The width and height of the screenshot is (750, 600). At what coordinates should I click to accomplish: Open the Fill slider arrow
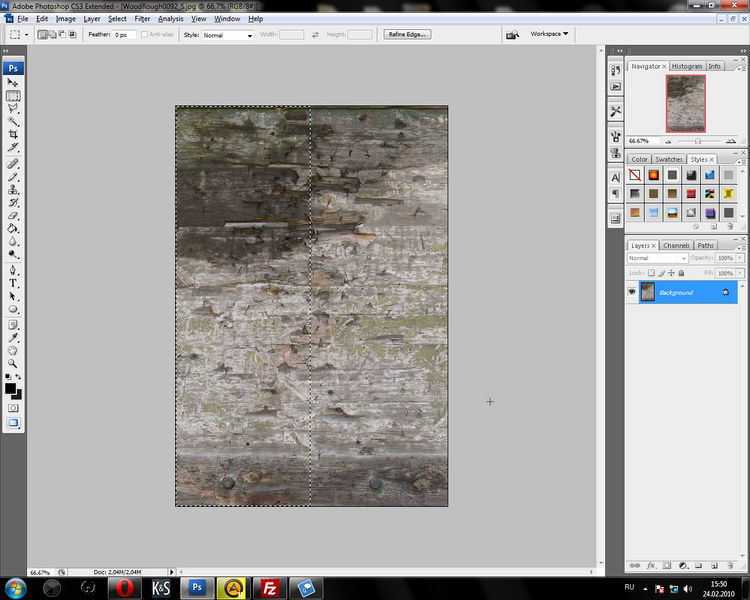click(x=740, y=273)
